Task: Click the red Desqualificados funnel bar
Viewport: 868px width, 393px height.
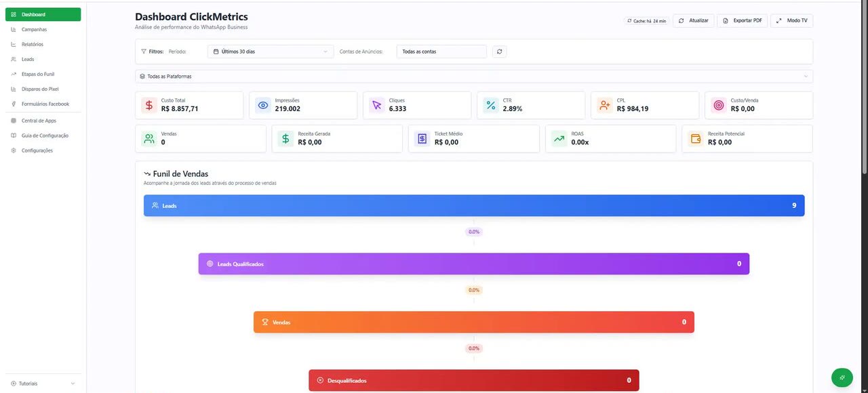Action: (474, 380)
